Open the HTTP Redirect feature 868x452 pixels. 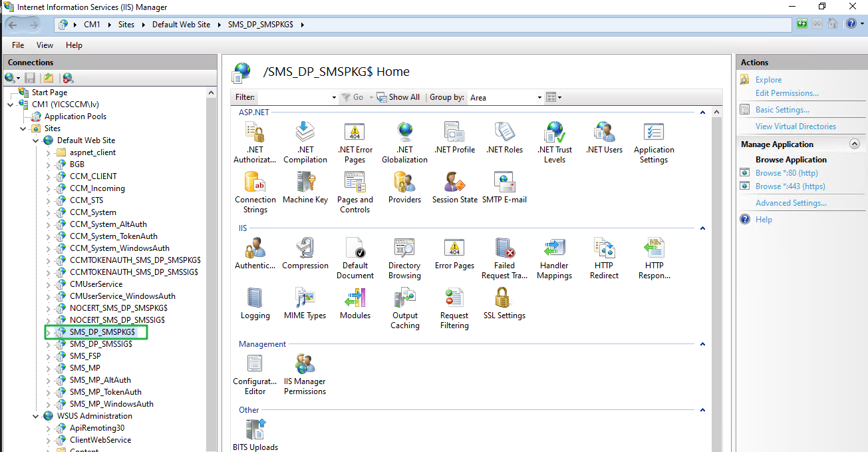(x=604, y=258)
